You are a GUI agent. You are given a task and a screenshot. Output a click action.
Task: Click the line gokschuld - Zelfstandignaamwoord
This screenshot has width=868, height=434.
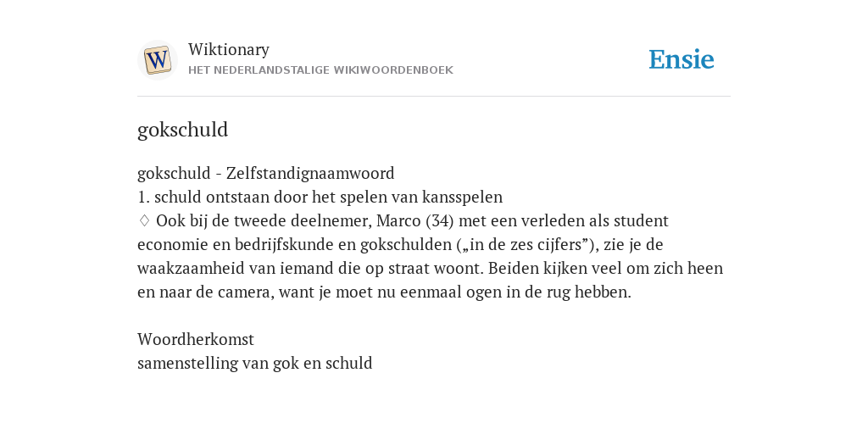coord(265,173)
